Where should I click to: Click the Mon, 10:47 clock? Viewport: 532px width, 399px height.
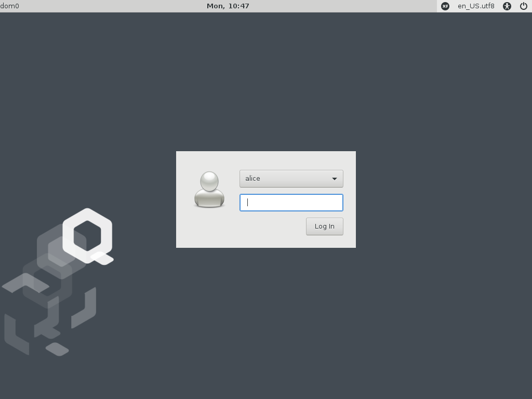coord(228,6)
